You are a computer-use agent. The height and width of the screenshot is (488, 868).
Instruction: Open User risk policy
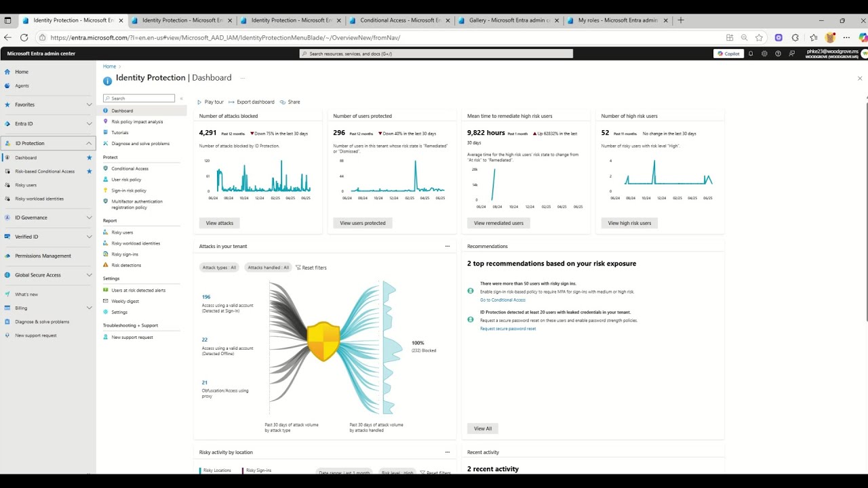[126, 180]
